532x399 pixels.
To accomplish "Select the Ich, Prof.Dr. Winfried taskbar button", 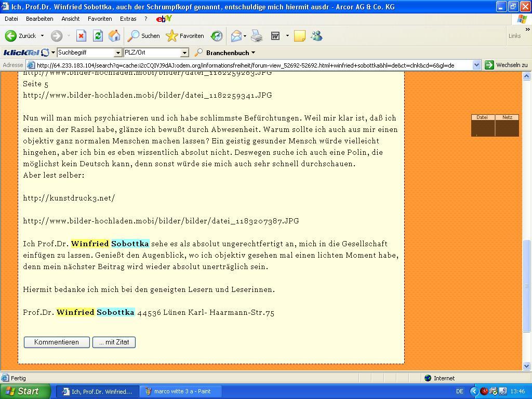I will tap(97, 391).
